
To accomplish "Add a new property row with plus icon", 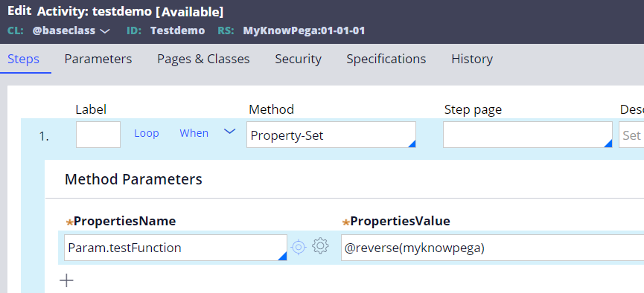I will 66,280.
